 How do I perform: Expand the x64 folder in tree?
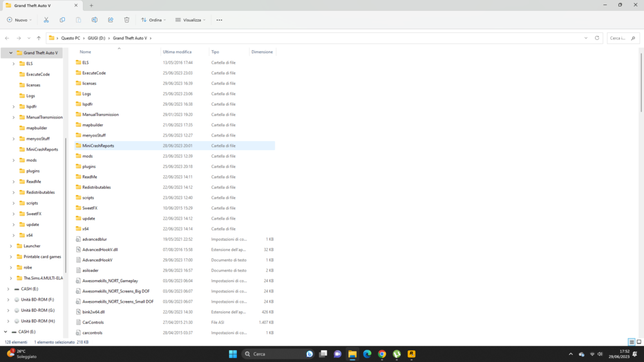(14, 236)
